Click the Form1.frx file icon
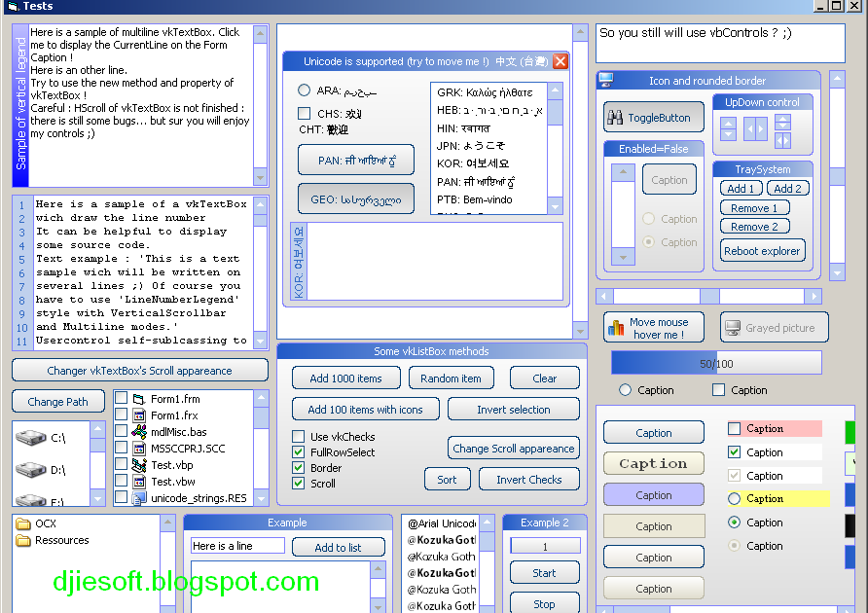 coord(139,415)
